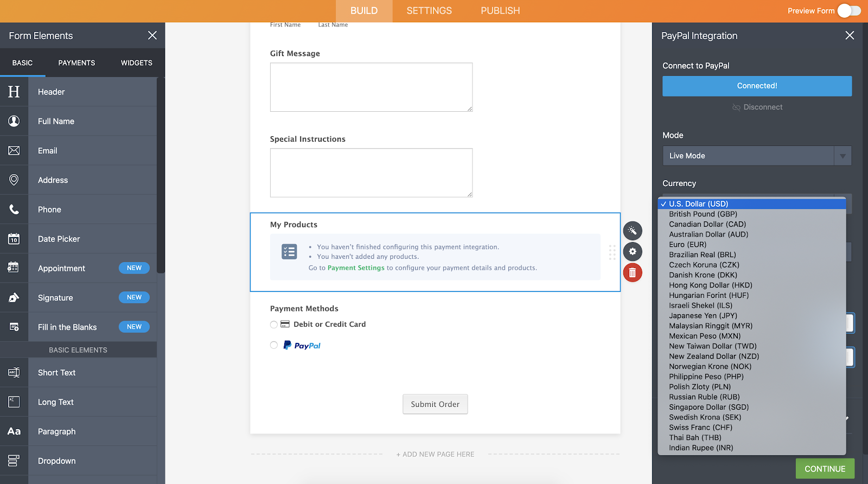Click the Connected! PayPal button
868x484 pixels.
click(757, 86)
